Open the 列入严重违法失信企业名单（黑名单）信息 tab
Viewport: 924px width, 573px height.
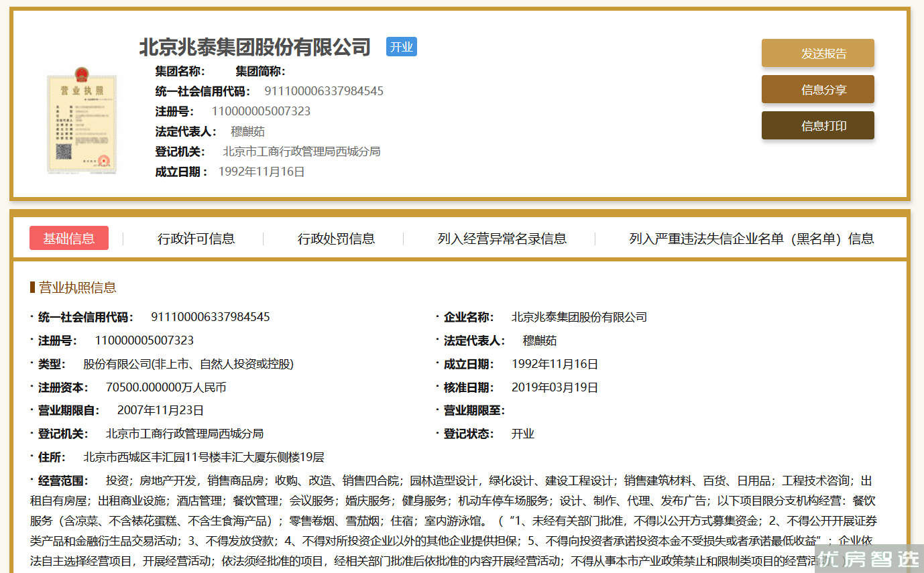[752, 239]
